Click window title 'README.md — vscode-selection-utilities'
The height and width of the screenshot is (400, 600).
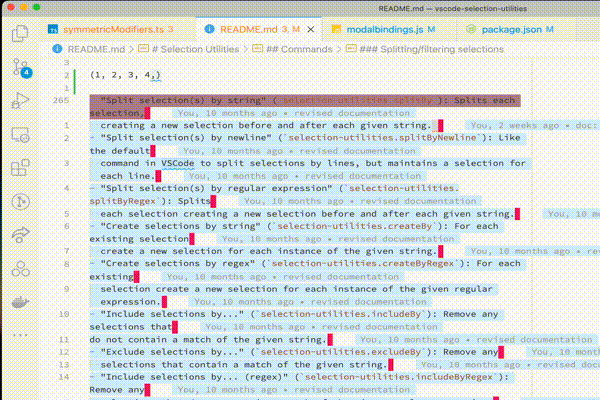coord(453,8)
